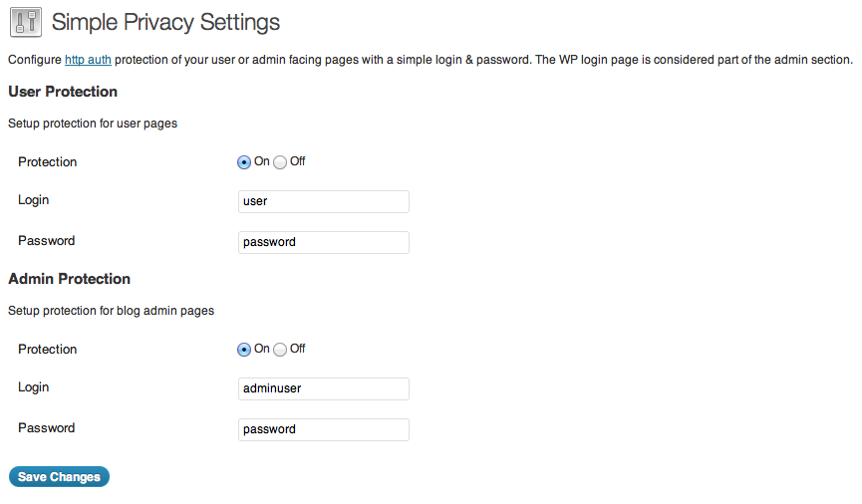Select the Off radio under User Protection
The height and width of the screenshot is (504, 862).
(280, 162)
